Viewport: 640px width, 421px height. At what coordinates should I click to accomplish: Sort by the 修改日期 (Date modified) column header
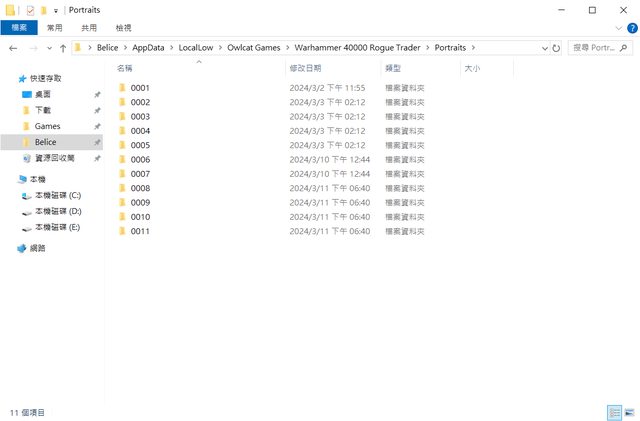305,68
